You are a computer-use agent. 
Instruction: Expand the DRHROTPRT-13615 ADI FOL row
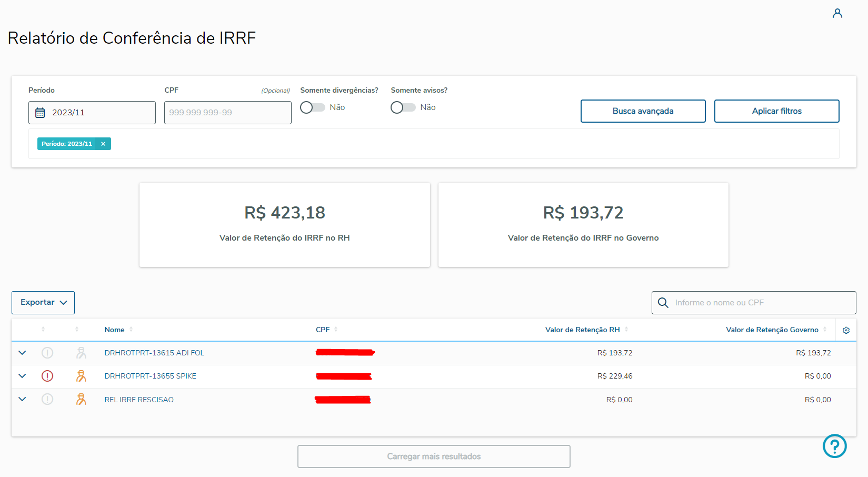point(22,353)
